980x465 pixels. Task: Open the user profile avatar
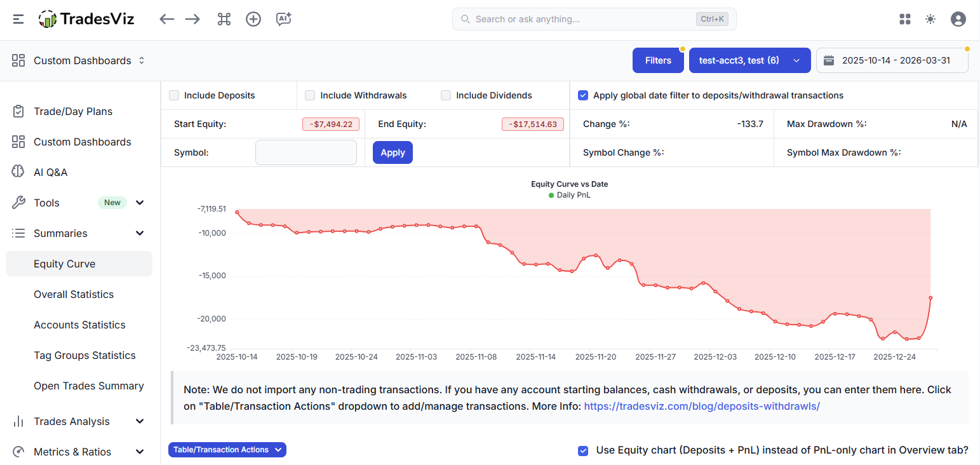pyautogui.click(x=958, y=19)
